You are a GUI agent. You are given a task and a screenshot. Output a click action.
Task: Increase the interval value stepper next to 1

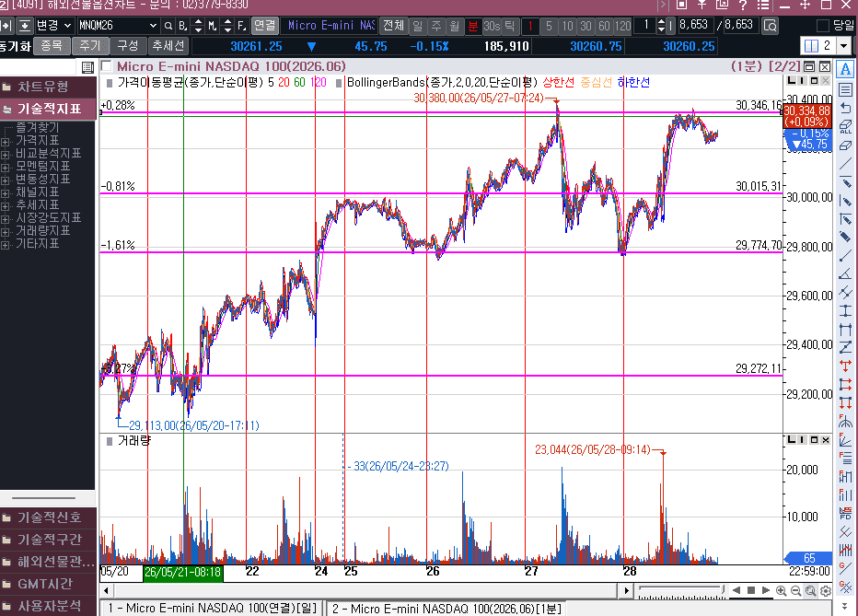[x=661, y=22]
